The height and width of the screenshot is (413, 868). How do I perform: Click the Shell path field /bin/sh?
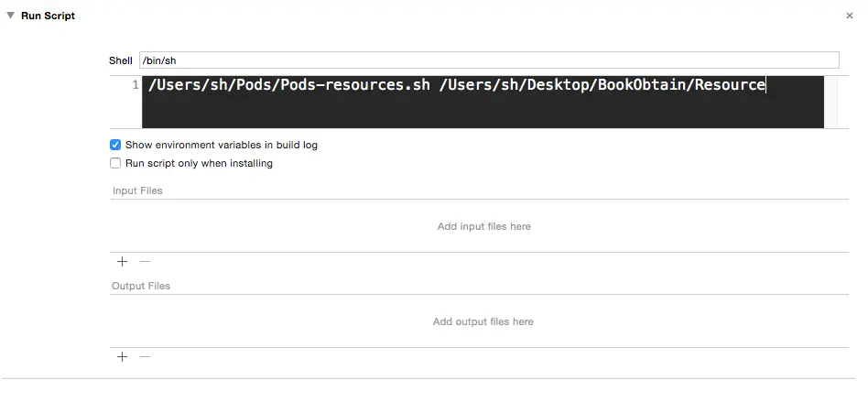click(489, 60)
